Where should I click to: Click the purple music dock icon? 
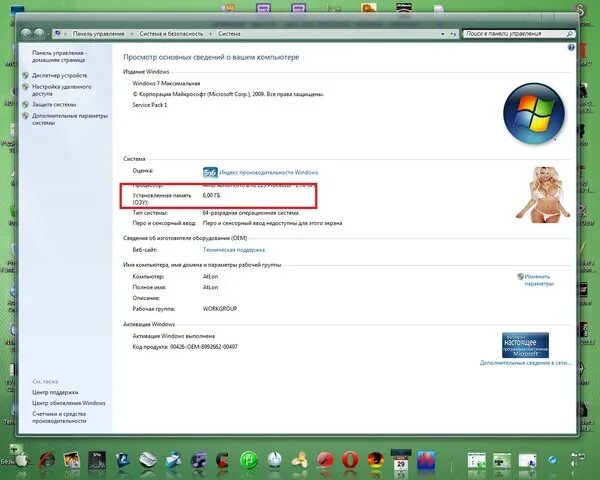198,460
